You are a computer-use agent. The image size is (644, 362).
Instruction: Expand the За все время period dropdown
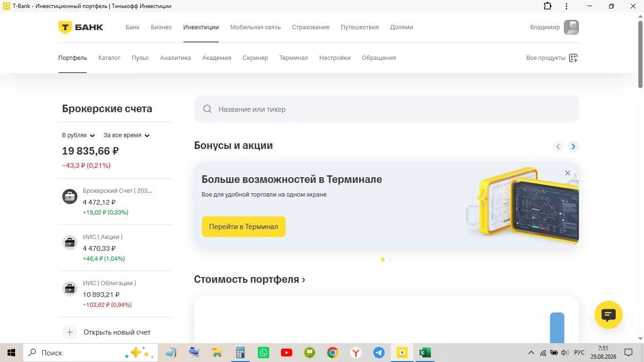127,135
